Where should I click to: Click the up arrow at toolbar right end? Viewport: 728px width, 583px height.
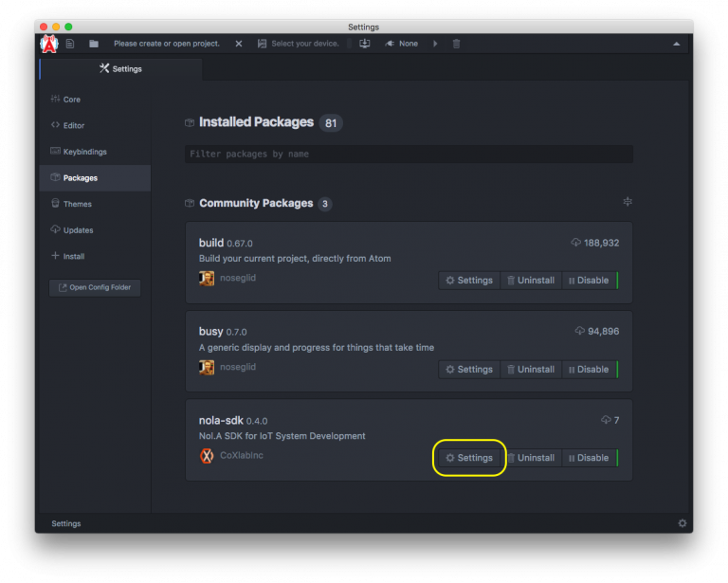click(676, 44)
